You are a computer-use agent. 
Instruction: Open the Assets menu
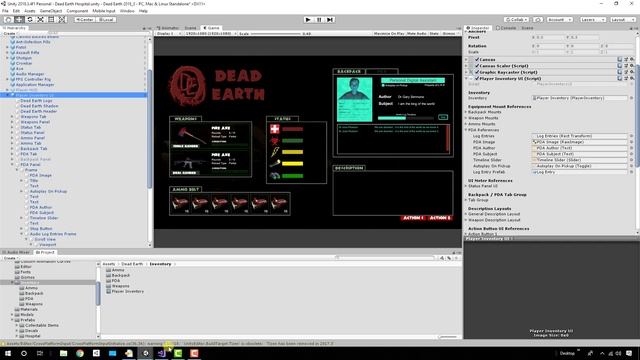tap(30, 11)
